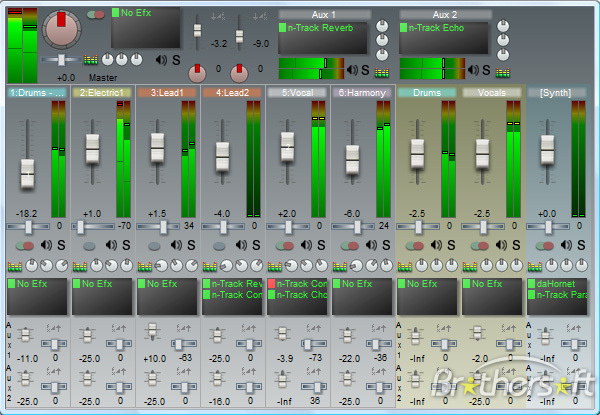Solo the 1:Drums track

61,245
